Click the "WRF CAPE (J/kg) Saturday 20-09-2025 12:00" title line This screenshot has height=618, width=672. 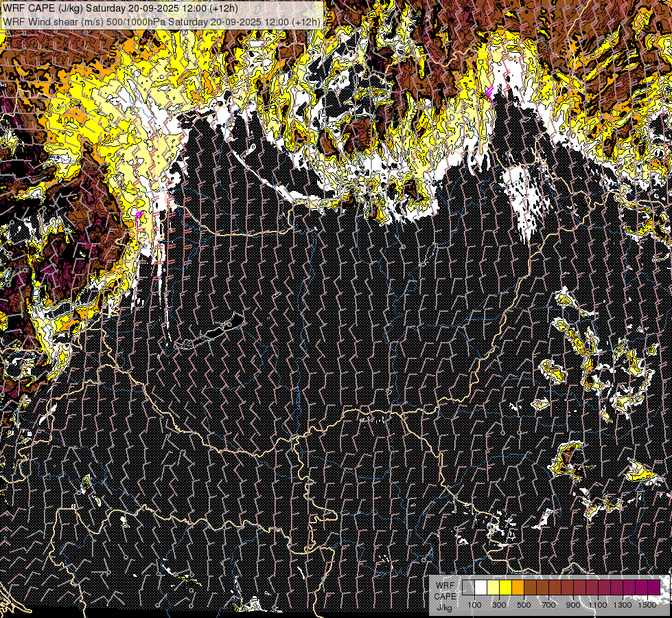[x=120, y=8]
